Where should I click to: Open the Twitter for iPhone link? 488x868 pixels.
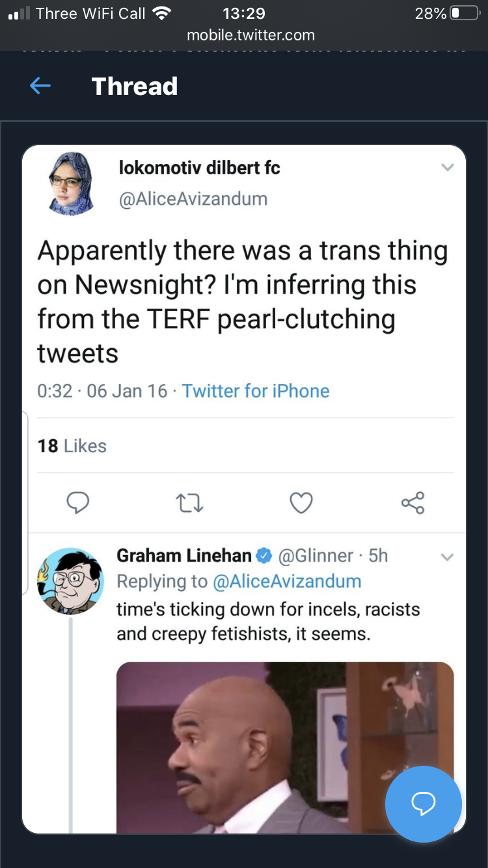[x=256, y=390]
